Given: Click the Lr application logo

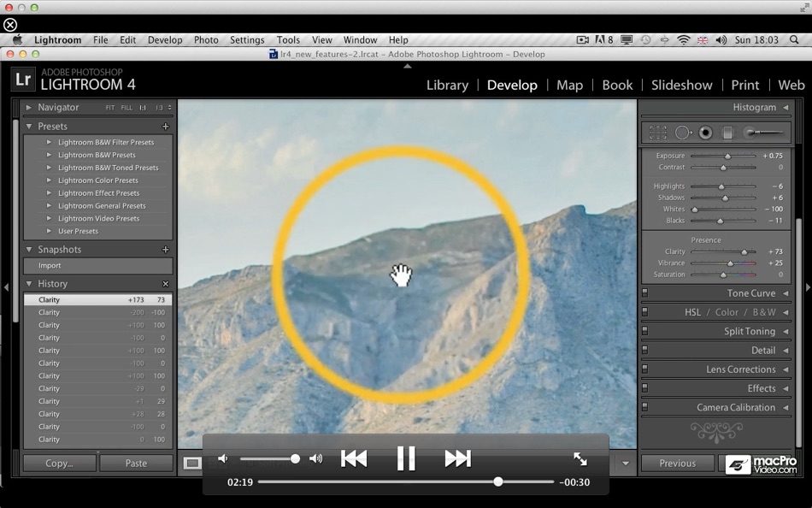Looking at the screenshot, I should tap(23, 80).
